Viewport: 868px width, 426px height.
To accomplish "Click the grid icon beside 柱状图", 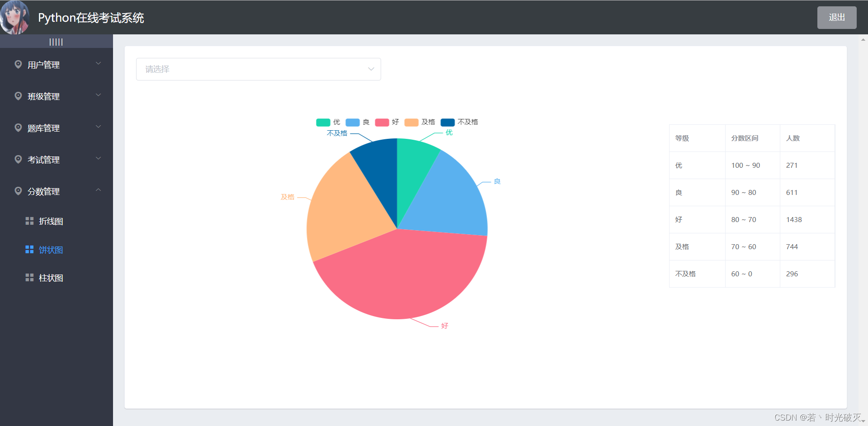I will (x=29, y=277).
